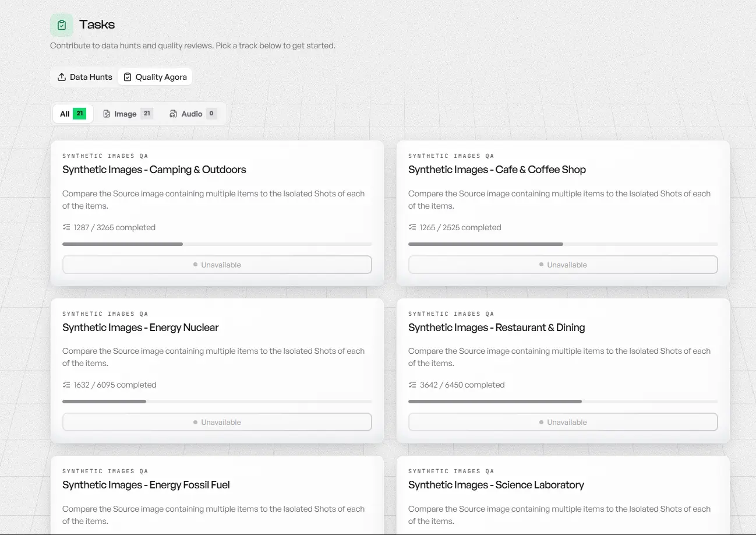Click the Audio filter file icon

click(173, 114)
